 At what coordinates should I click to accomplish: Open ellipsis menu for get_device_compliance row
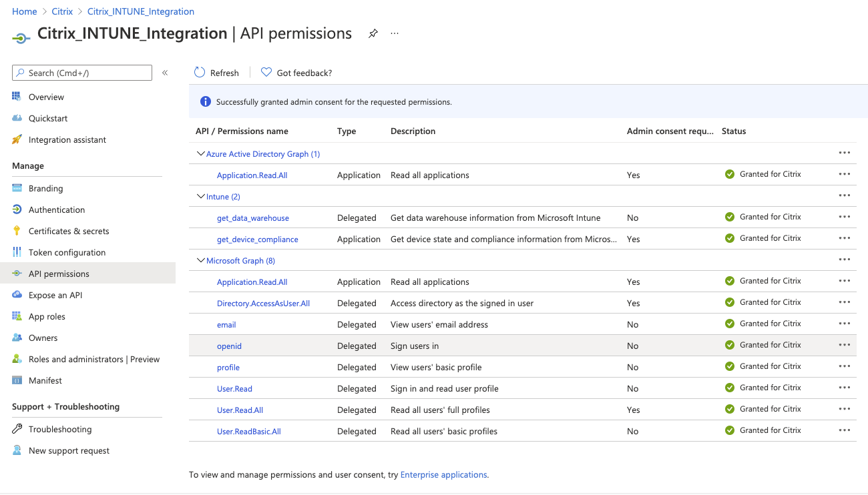click(x=845, y=238)
